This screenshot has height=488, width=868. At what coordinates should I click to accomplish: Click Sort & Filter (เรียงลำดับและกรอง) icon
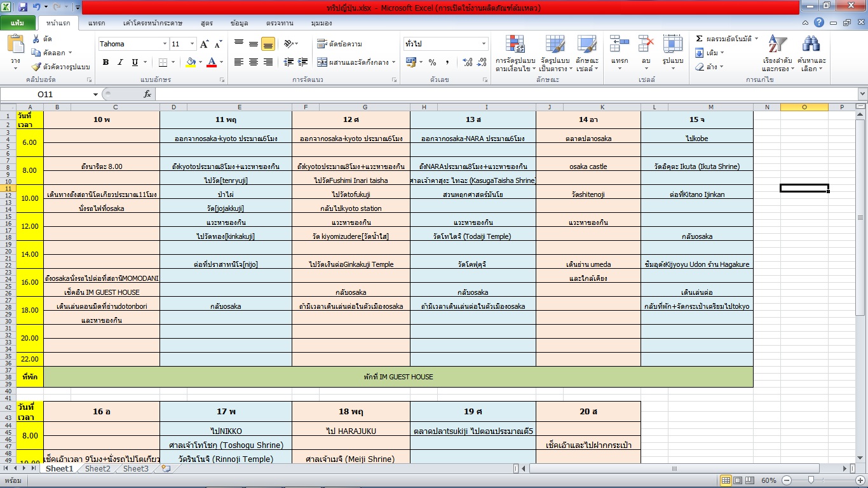776,44
